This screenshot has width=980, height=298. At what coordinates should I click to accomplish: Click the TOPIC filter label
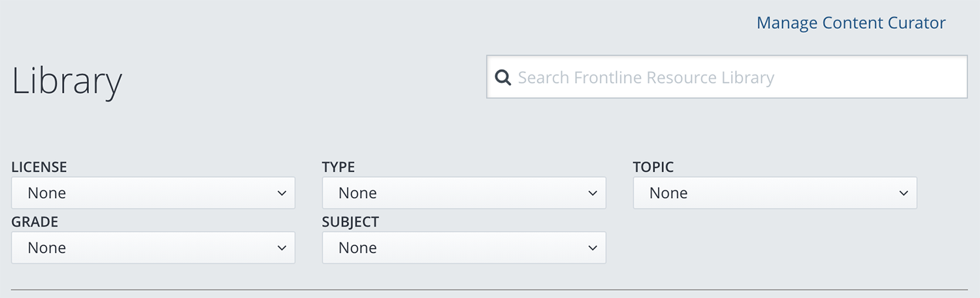click(x=653, y=167)
